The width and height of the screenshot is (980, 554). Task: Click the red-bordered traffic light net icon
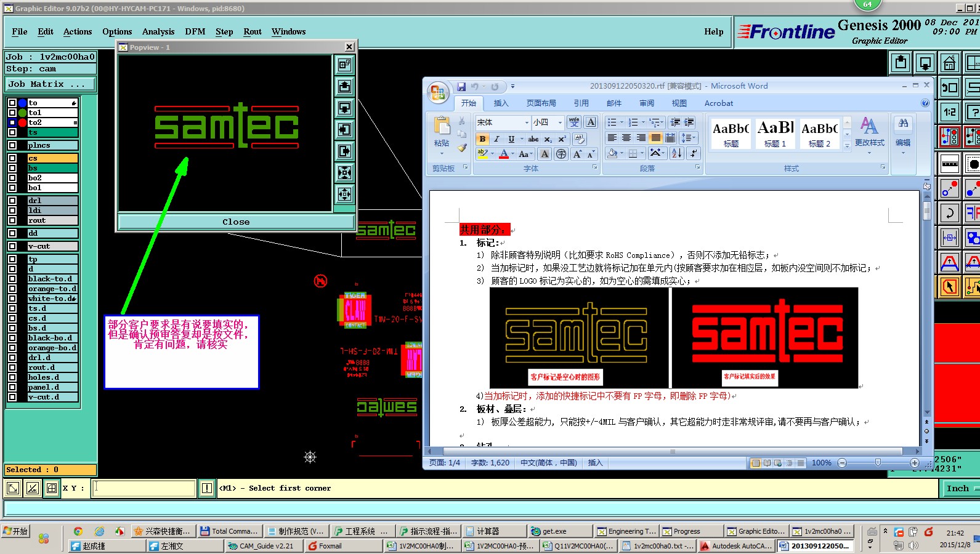pos(949,137)
